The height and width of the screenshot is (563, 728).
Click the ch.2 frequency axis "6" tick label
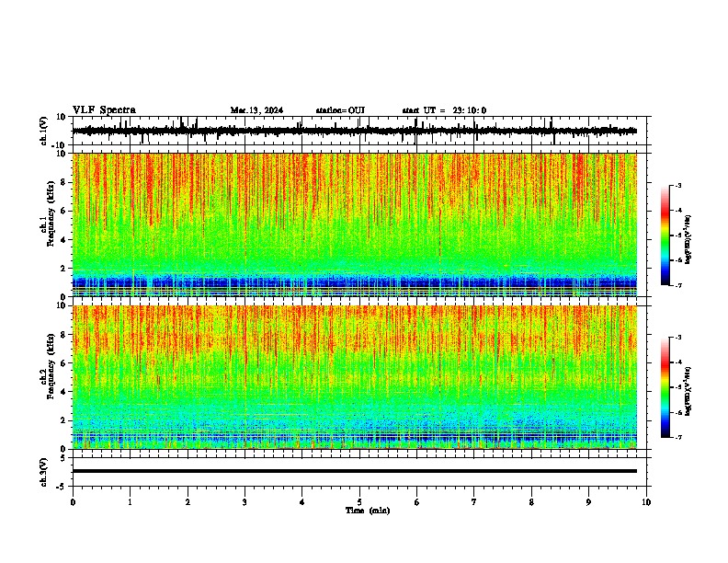tap(63, 363)
